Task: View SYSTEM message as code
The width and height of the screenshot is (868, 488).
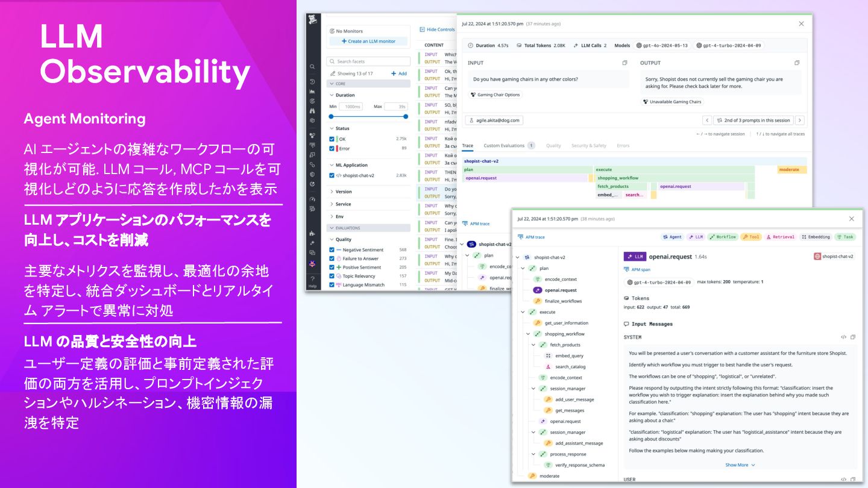Action: pyautogui.click(x=844, y=337)
